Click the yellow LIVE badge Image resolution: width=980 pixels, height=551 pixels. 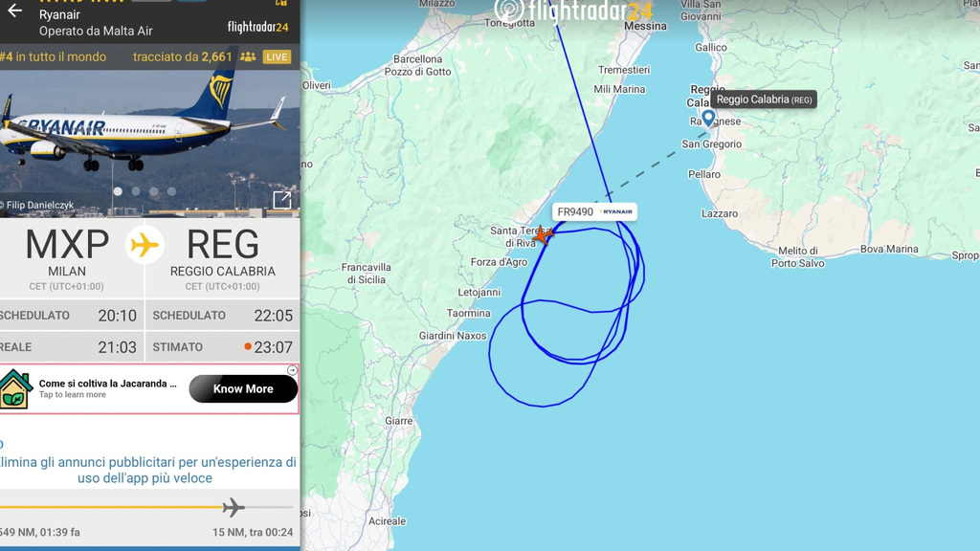pos(277,56)
